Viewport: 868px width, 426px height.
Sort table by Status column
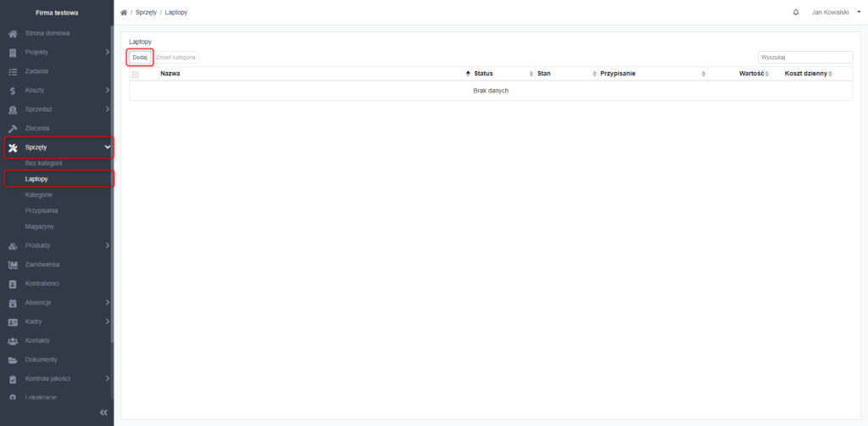(504, 73)
